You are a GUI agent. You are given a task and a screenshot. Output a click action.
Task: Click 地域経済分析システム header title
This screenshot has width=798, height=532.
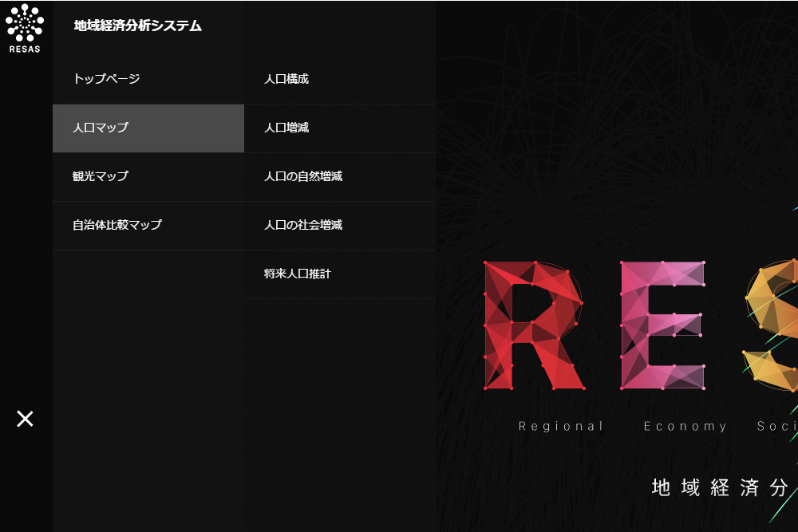pos(138,26)
